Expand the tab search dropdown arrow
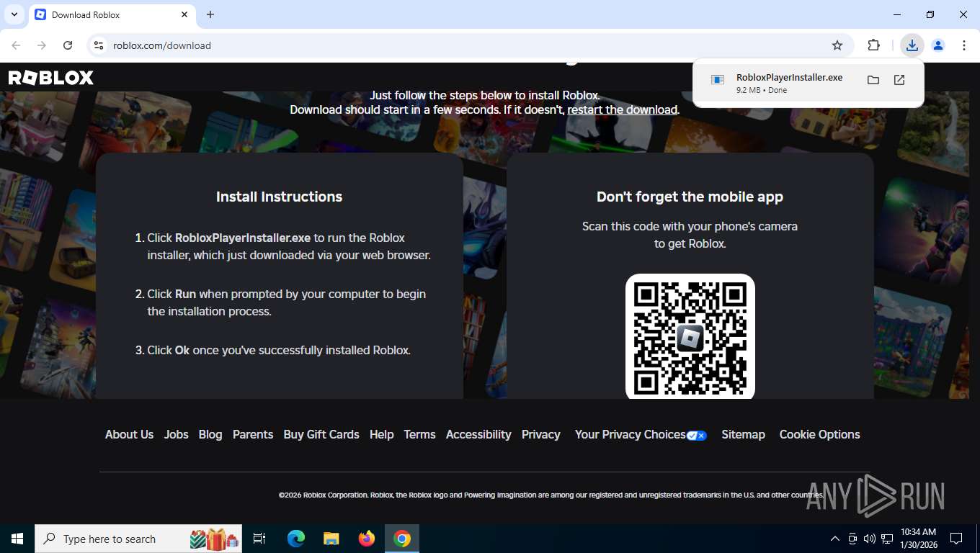This screenshot has height=553, width=980. 14,14
